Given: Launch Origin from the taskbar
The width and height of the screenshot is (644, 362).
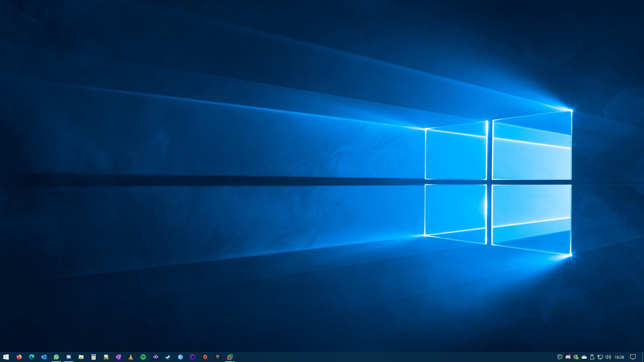Looking at the screenshot, I should (x=205, y=357).
